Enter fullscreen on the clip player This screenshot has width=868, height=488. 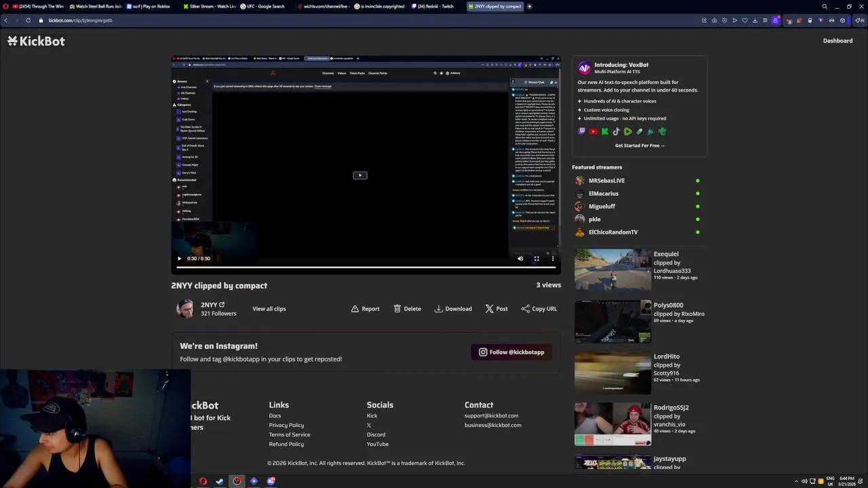pos(536,258)
